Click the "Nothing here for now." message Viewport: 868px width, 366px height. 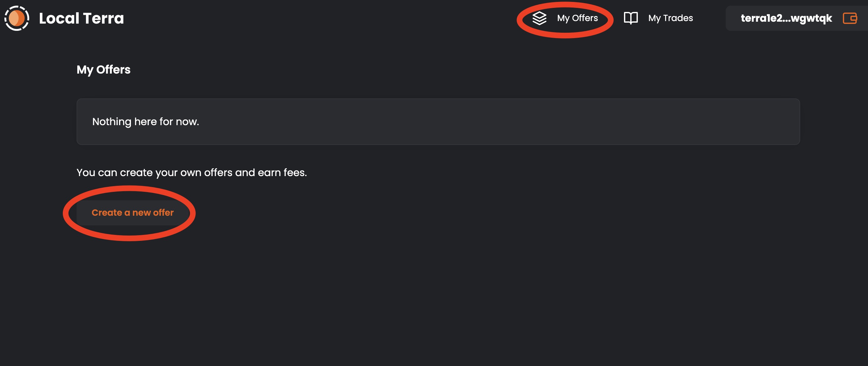(x=146, y=121)
